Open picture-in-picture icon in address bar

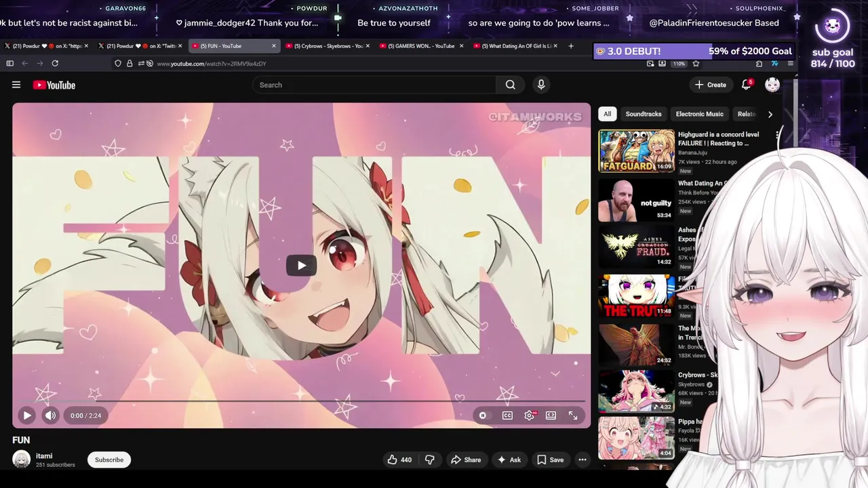[x=650, y=63]
